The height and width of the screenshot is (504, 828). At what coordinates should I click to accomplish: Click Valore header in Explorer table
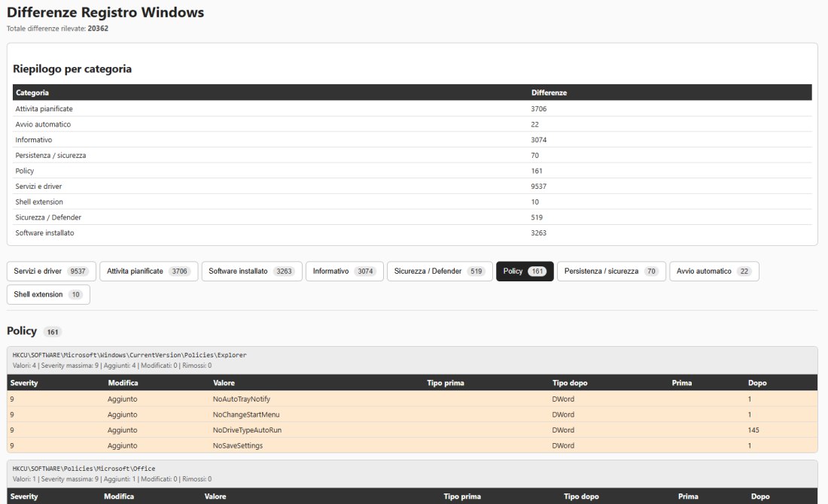224,383
